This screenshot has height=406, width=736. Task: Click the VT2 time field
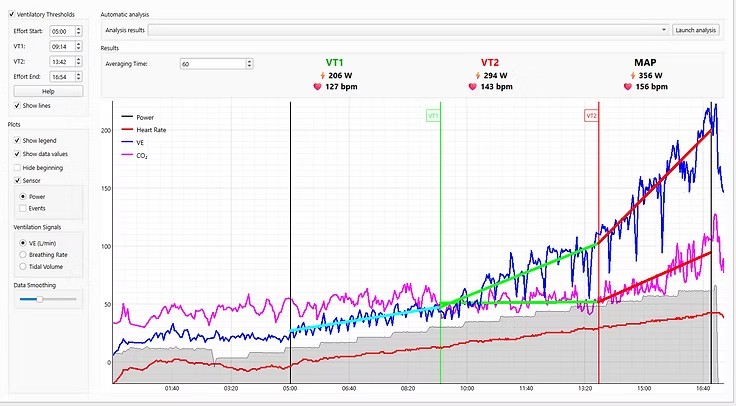point(62,61)
